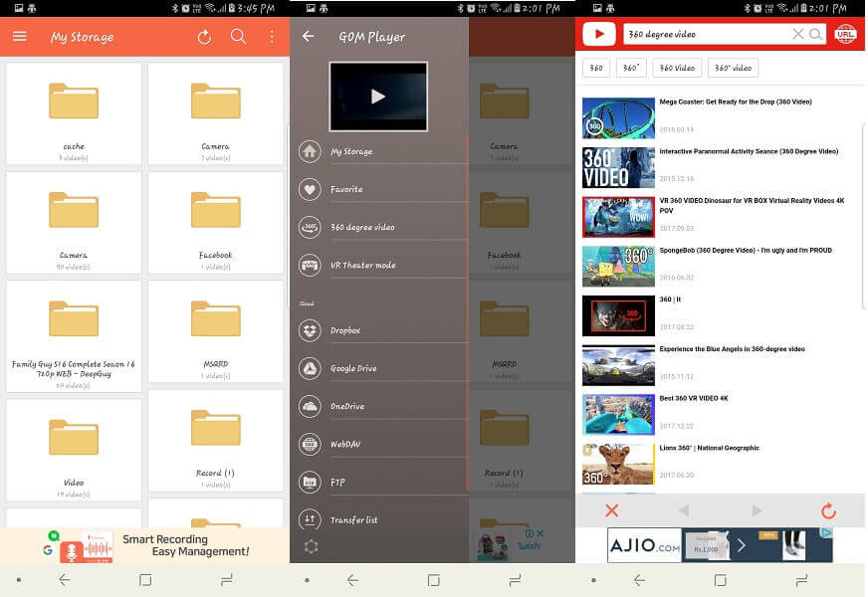Tap the YouTube logo icon
The image size is (868, 597).
click(x=599, y=34)
